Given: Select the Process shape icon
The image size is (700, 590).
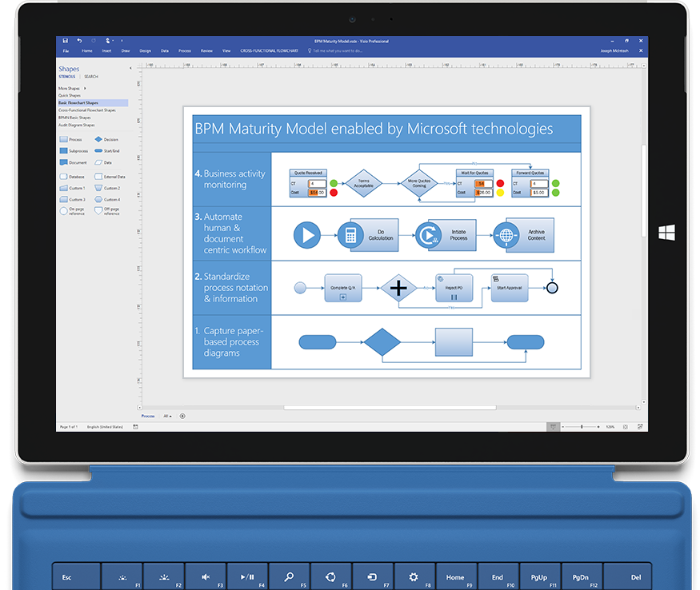Looking at the screenshot, I should click(63, 139).
